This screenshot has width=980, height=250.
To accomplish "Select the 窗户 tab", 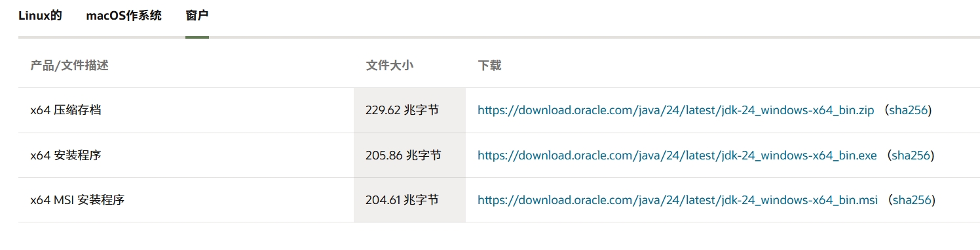I will 197,15.
